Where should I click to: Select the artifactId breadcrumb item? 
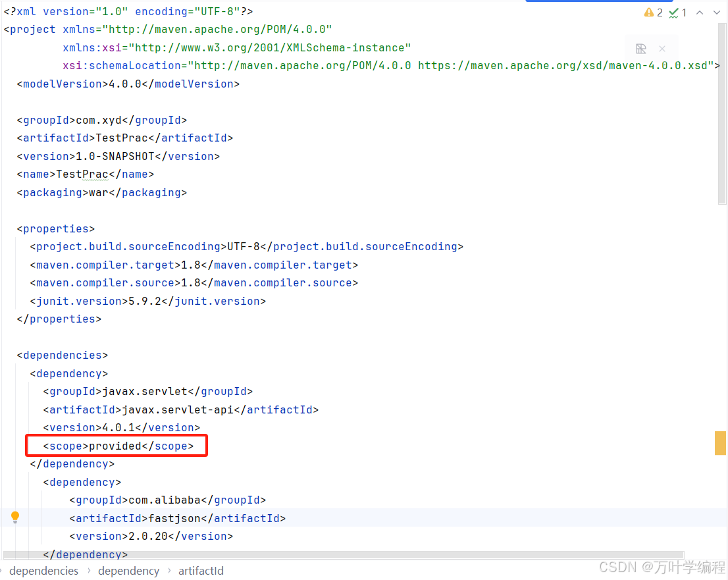[x=201, y=570]
